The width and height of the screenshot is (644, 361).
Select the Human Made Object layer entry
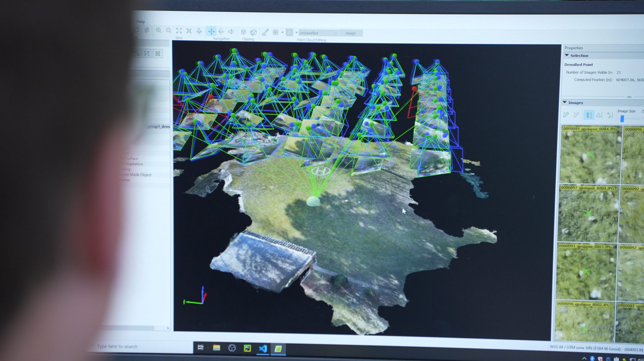point(136,175)
